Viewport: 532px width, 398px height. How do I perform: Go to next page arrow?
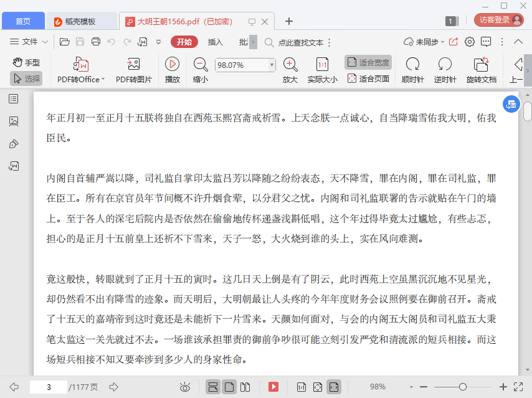113,387
